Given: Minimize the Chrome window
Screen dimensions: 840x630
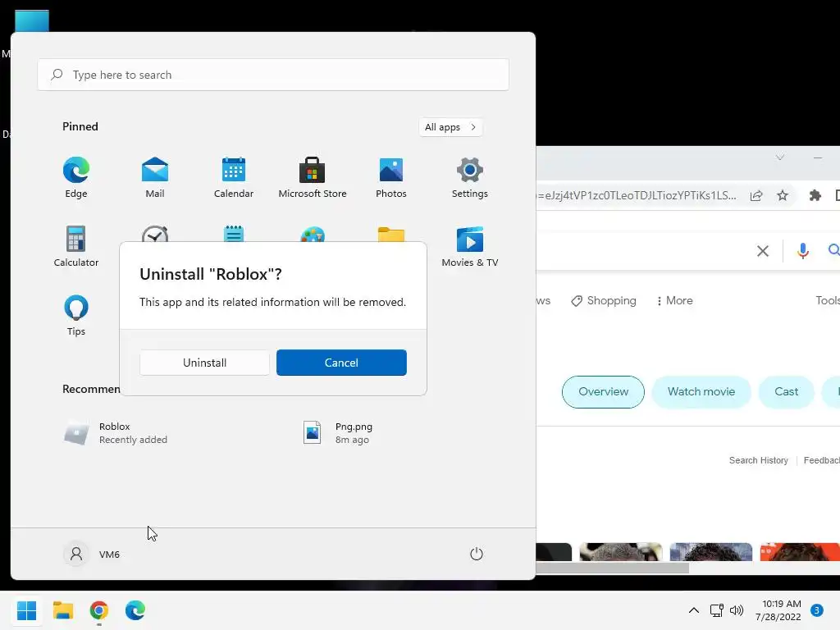Looking at the screenshot, I should pos(818,157).
